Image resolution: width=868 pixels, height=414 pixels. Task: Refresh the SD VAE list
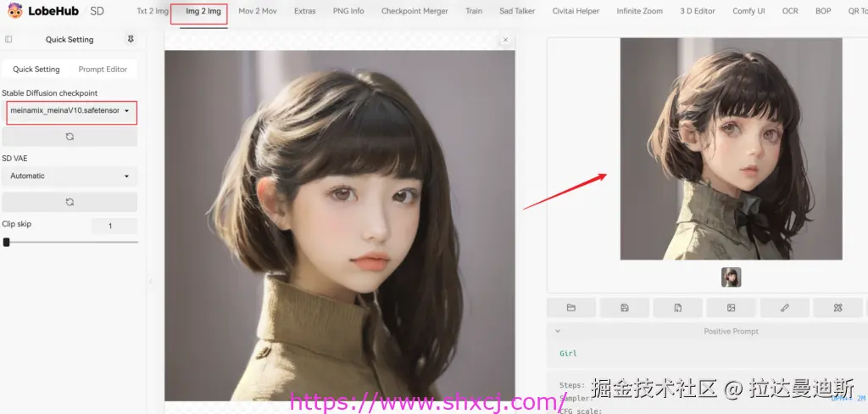point(70,202)
